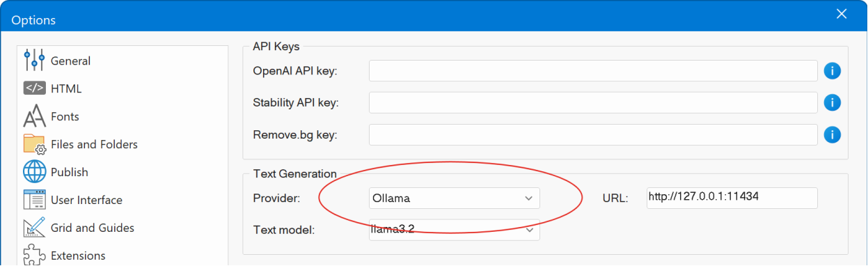Click the HTML code tag icon
This screenshot has width=868, height=266.
coord(34,88)
